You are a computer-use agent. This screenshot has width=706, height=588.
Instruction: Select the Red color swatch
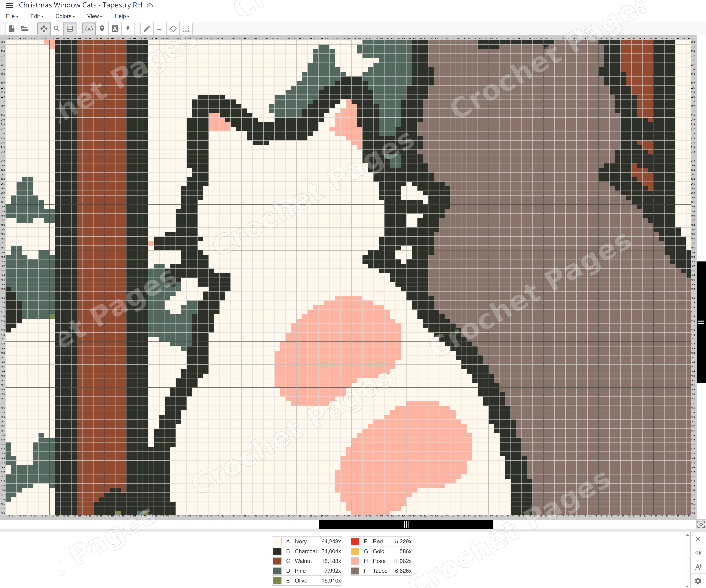pyautogui.click(x=355, y=542)
